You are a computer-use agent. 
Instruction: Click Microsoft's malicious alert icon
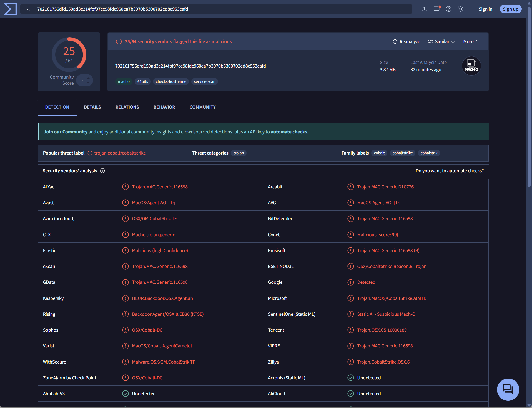point(351,298)
